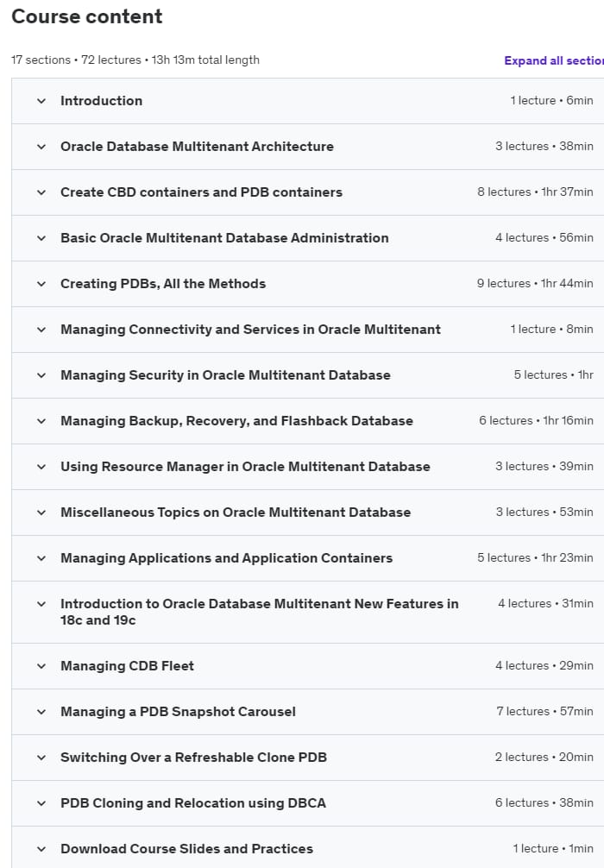
Task: Click chevron beside Create CBD containers section
Action: point(41,192)
